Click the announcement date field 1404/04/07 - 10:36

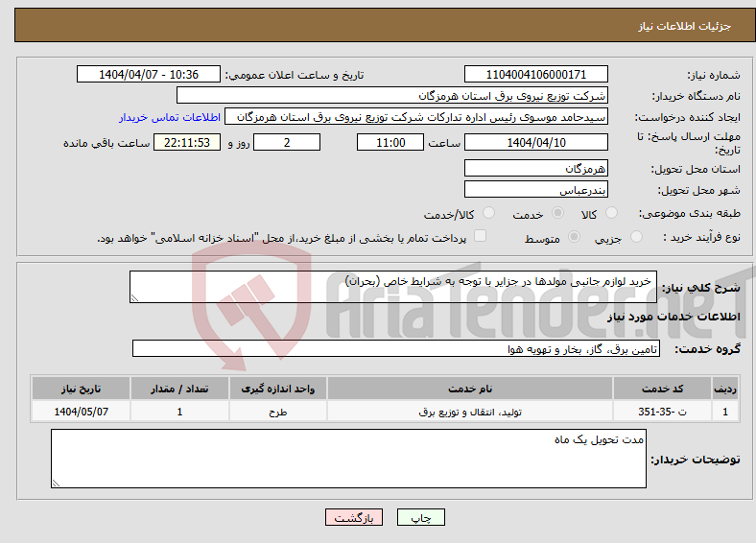click(149, 74)
